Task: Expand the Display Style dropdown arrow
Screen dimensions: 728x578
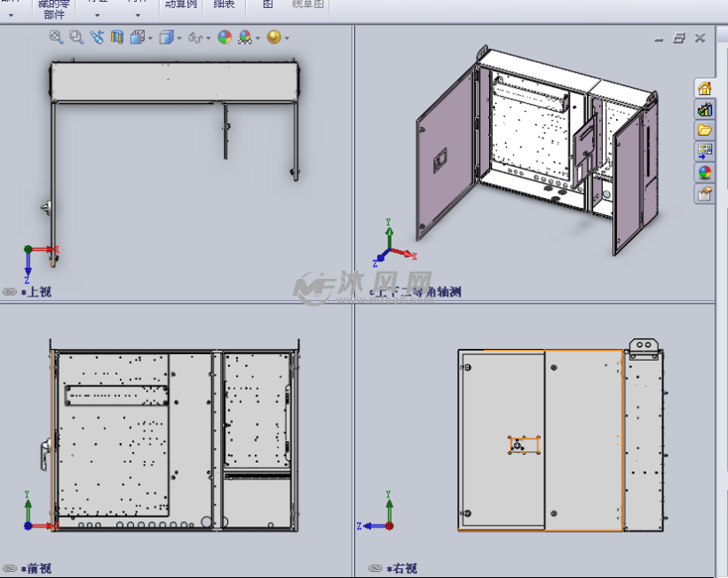Action: tap(179, 38)
